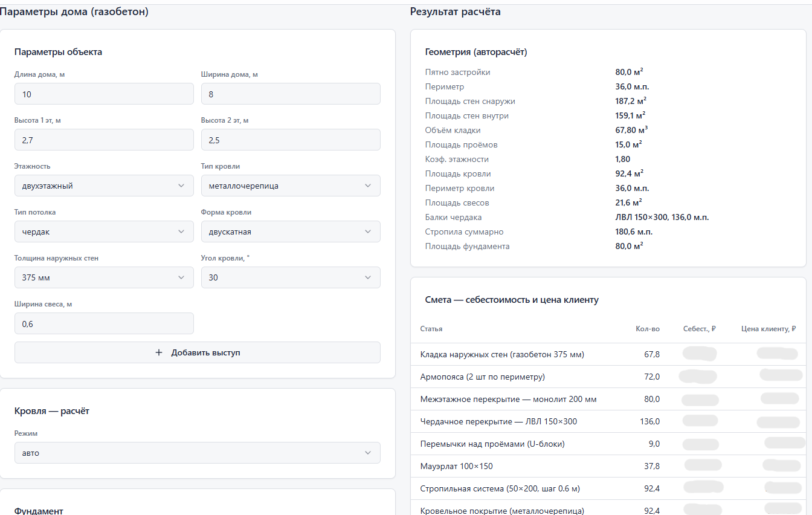Image resolution: width=812 pixels, height=515 pixels.
Task: Click the Себест., ₽ column header
Action: [x=699, y=329]
